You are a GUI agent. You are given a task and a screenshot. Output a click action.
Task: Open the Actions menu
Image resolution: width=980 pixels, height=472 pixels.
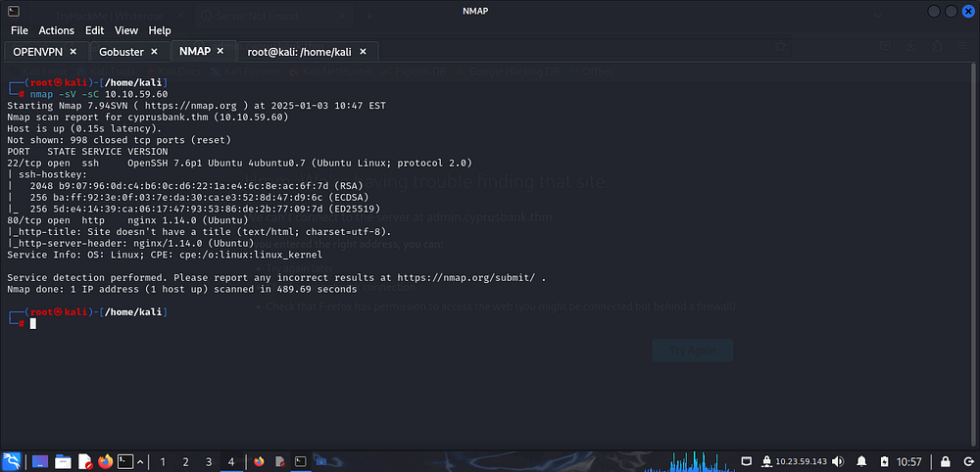click(56, 30)
